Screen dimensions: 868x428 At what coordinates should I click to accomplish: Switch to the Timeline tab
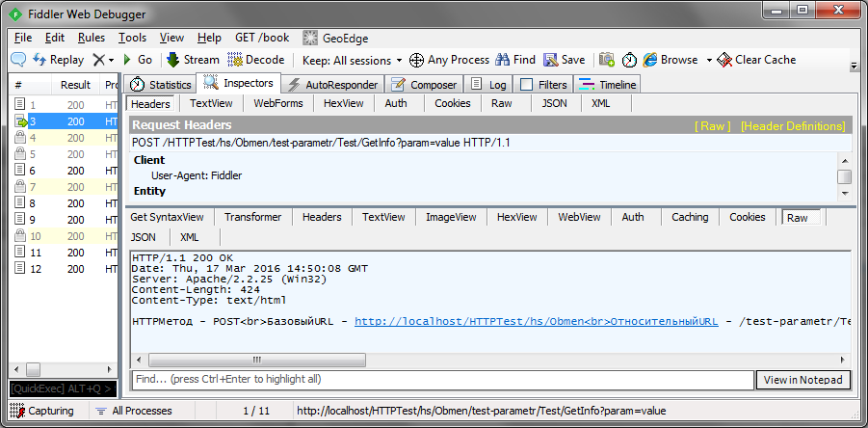pyautogui.click(x=607, y=85)
